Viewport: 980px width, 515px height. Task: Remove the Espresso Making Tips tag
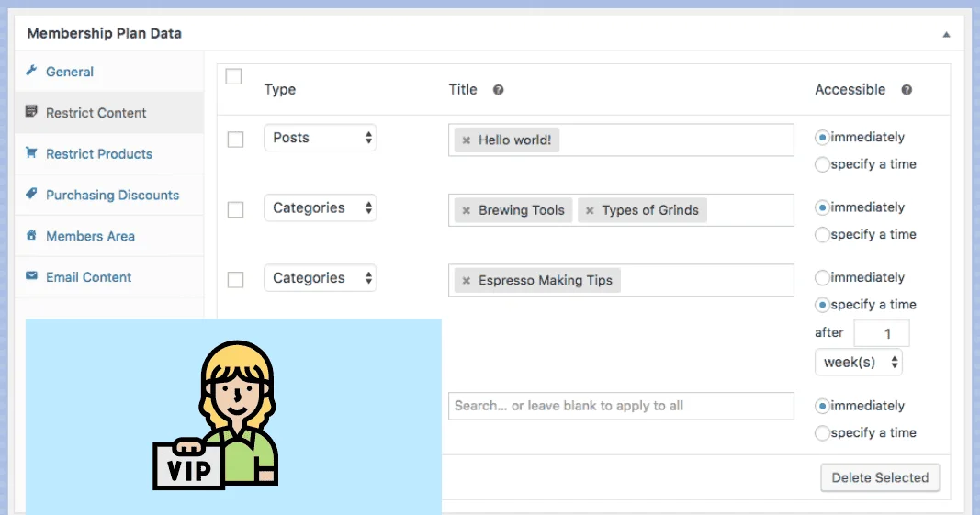click(x=467, y=281)
